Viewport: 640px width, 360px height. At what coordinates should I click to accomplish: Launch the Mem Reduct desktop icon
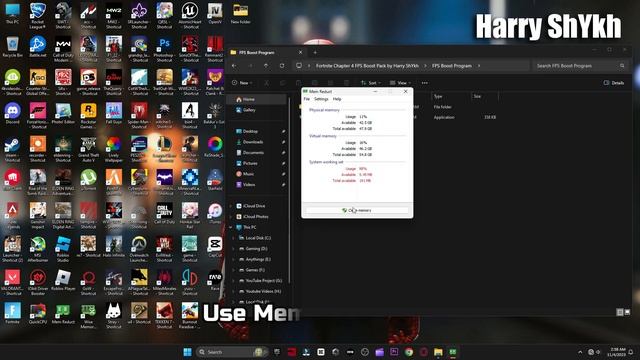tap(63, 313)
